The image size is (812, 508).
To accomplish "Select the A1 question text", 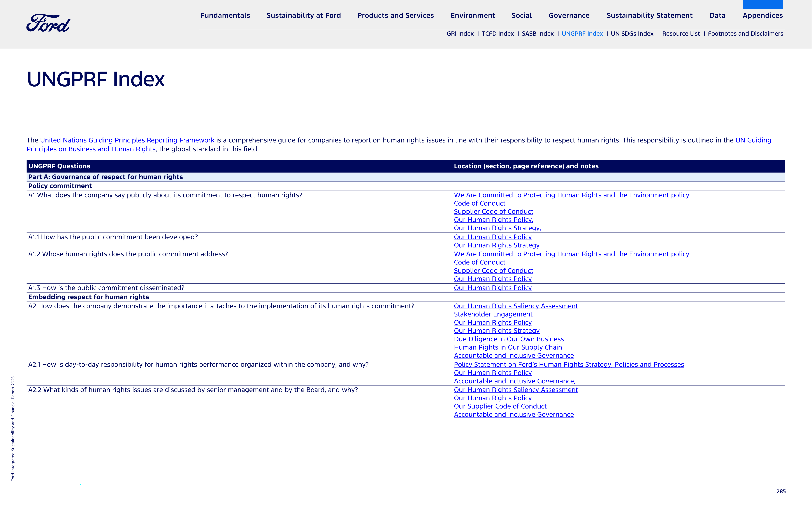I will 165,195.
